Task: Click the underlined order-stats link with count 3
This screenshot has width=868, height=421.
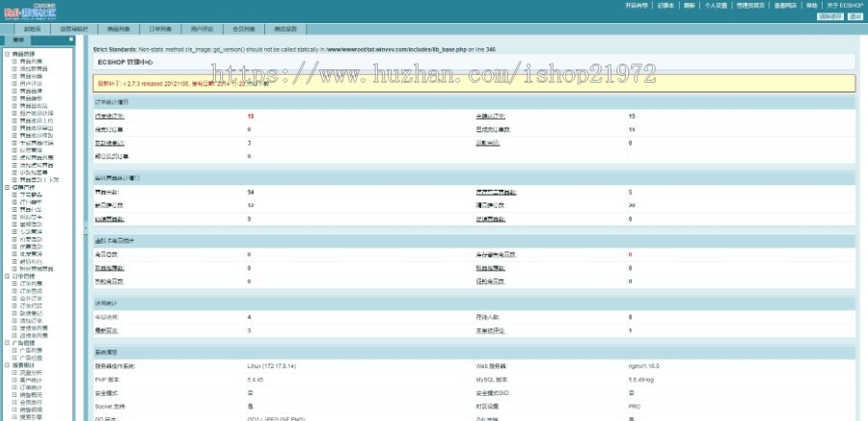Action: (x=110, y=143)
